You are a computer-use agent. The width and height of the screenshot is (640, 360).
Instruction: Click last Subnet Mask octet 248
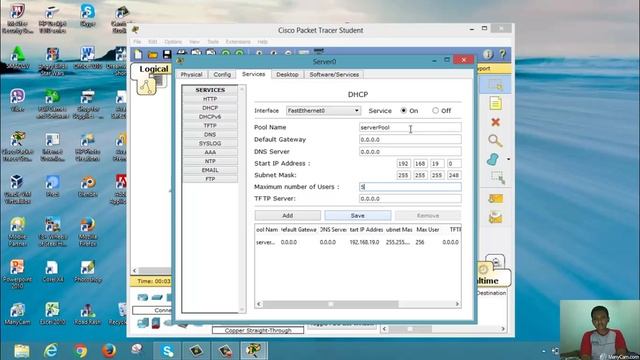[x=454, y=175]
